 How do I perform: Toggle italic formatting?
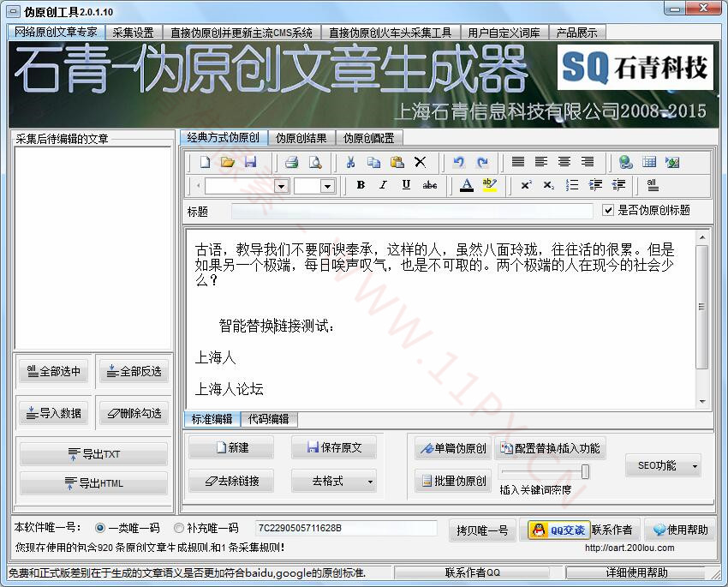383,185
